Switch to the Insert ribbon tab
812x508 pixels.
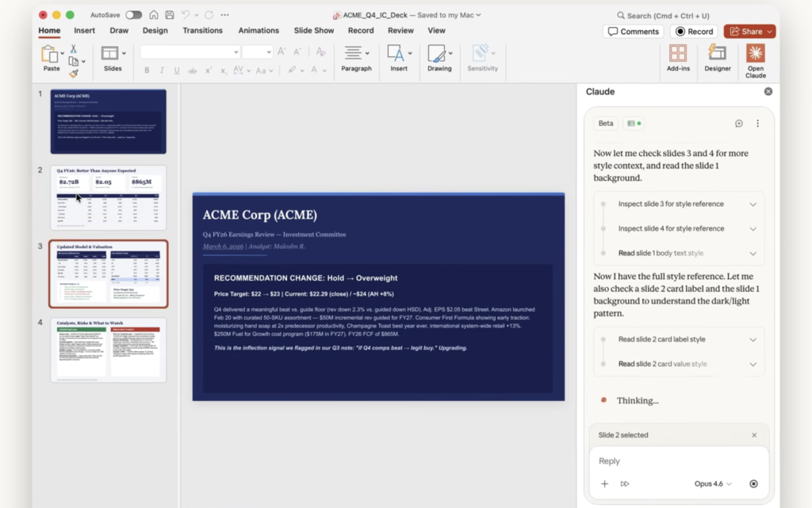84,31
